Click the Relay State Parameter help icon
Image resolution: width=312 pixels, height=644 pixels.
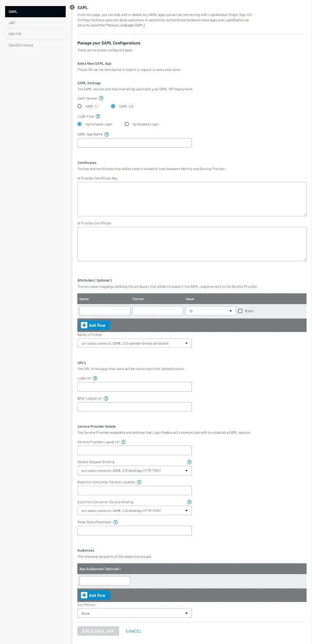[116, 522]
